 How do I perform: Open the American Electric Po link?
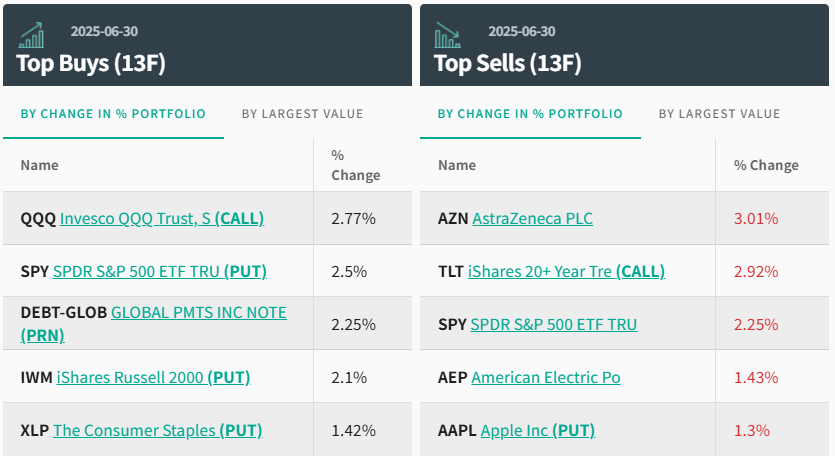[545, 377]
